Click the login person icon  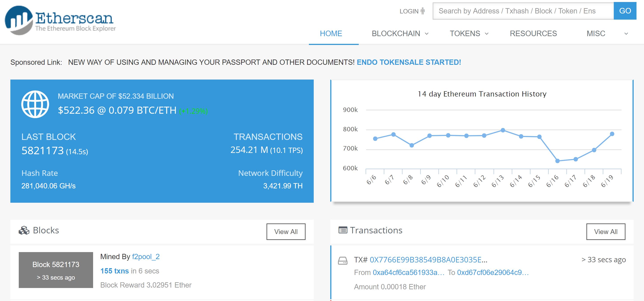tap(422, 11)
